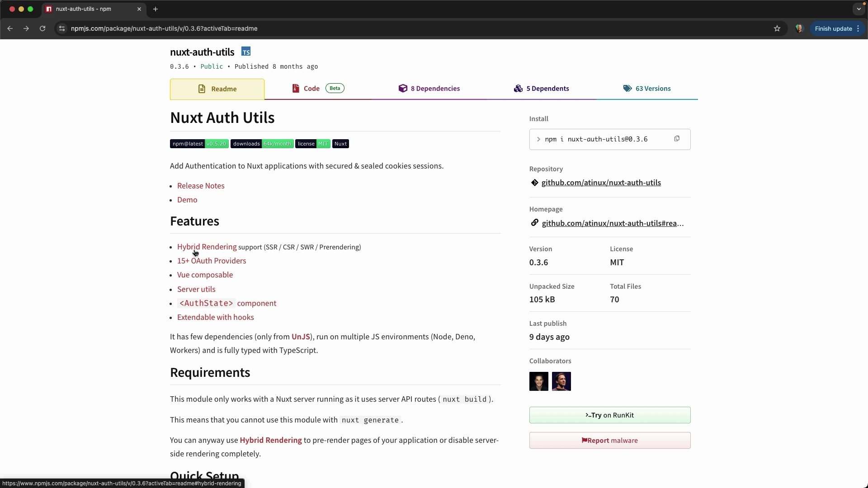Click the nuxt build inline code
The image size is (868, 488).
(x=465, y=399)
